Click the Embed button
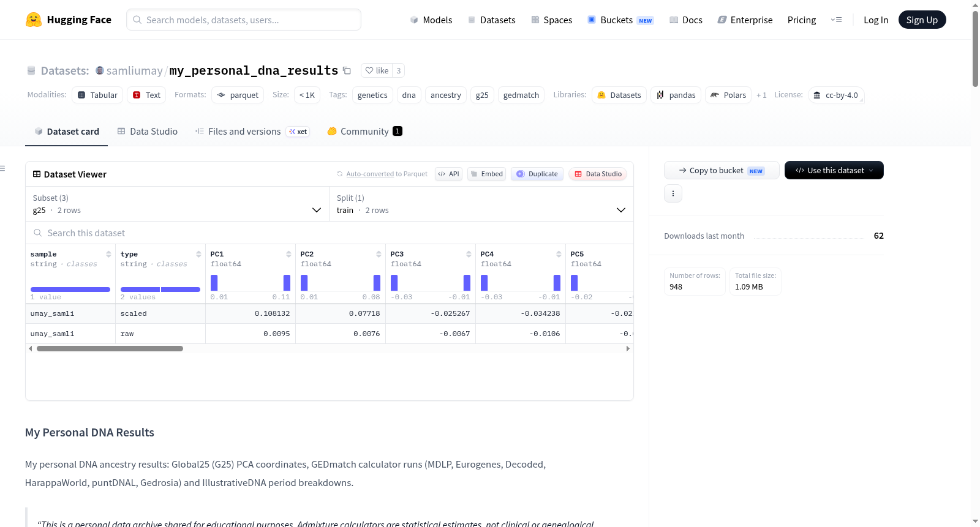 487,174
